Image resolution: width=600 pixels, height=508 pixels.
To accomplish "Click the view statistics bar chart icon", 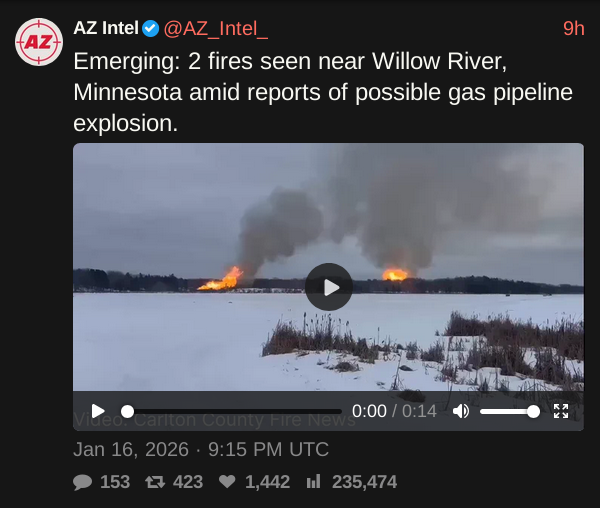I will (x=313, y=481).
